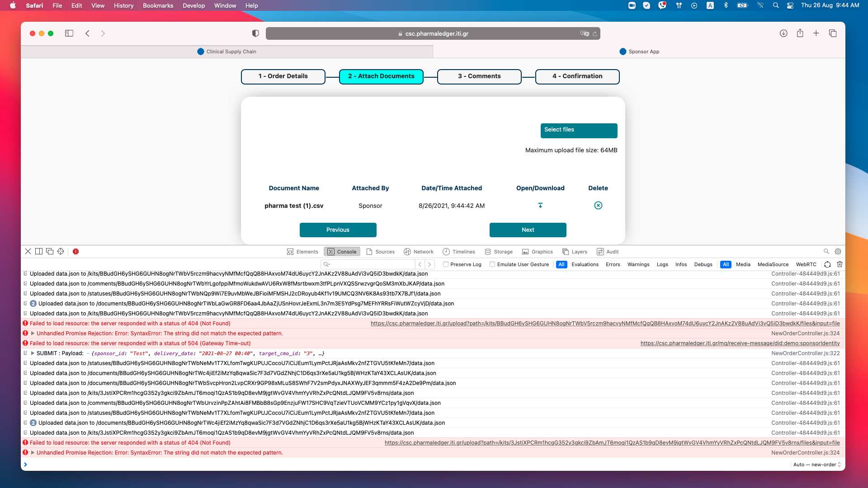Open the Share menu in Safari
This screenshot has width=868, height=488.
coord(800,33)
